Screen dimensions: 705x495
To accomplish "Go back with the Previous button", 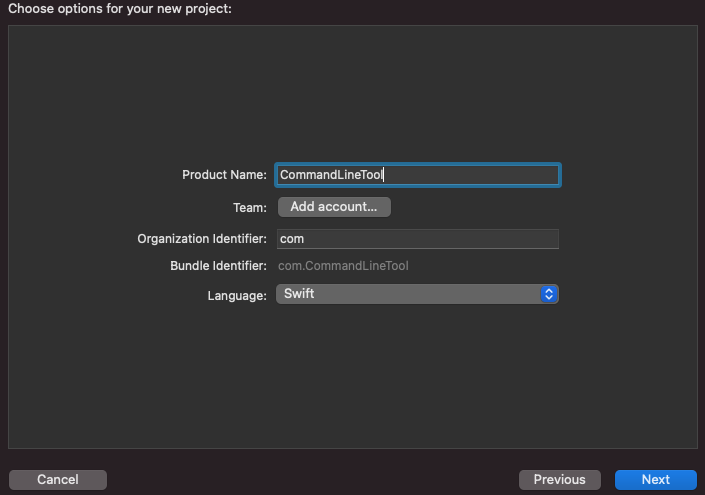I will pyautogui.click(x=560, y=480).
